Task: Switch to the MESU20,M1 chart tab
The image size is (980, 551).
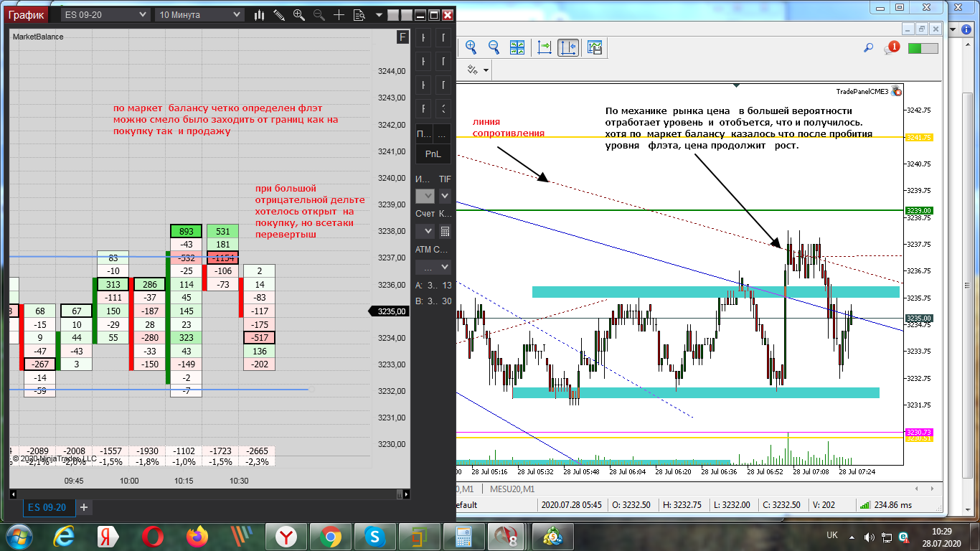Action: tap(512, 489)
